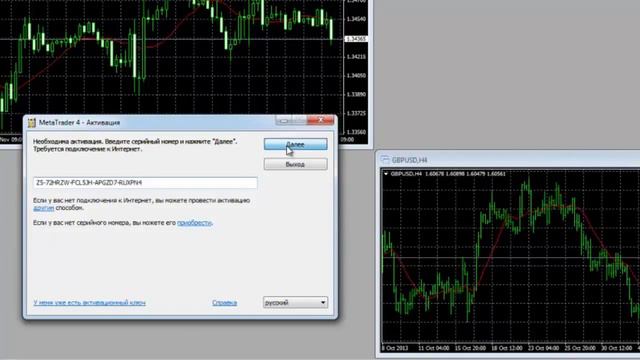Click the Выход button

[x=295, y=164]
